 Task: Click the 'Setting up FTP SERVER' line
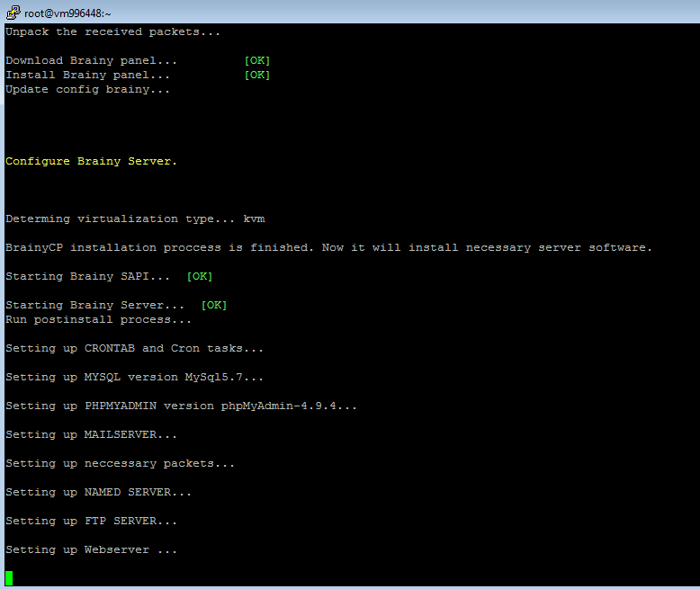pyautogui.click(x=91, y=522)
